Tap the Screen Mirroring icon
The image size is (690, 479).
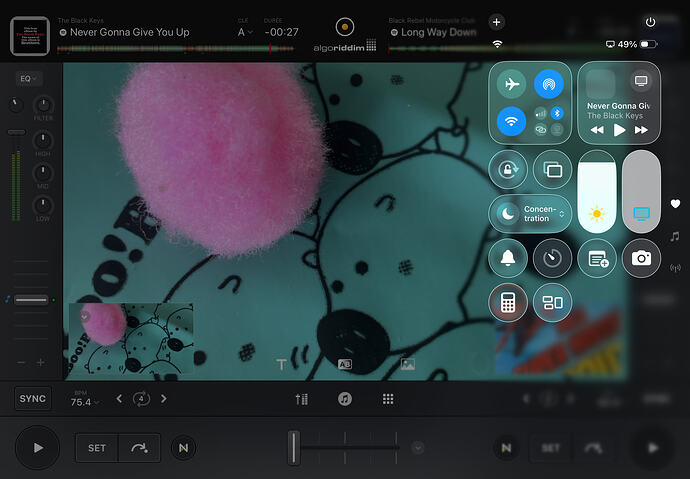552,170
